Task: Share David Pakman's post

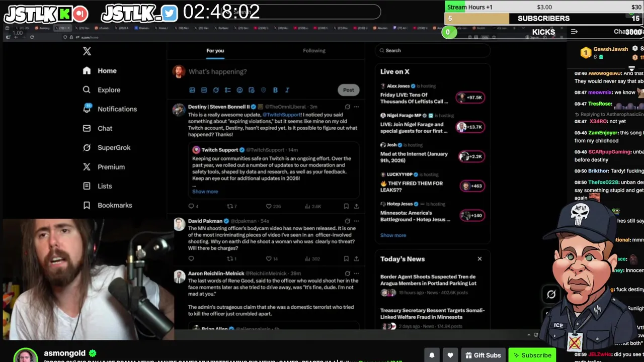Action: point(356,259)
